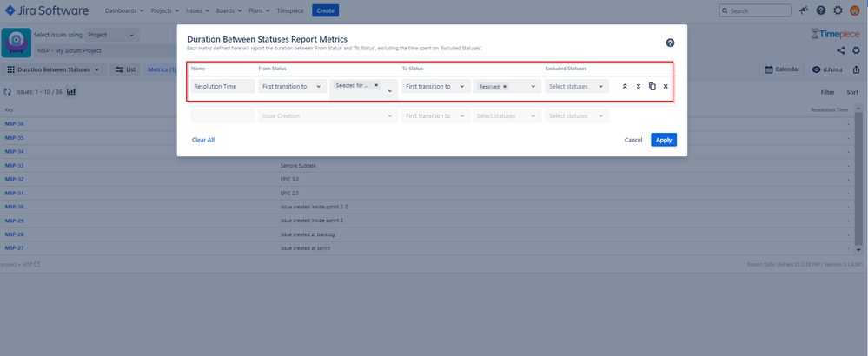Open issue MSP-30
This screenshot has height=356, width=868.
(15, 207)
